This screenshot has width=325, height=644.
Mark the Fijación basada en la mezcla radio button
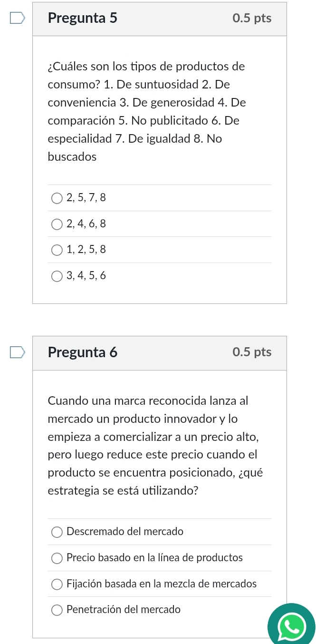57,584
